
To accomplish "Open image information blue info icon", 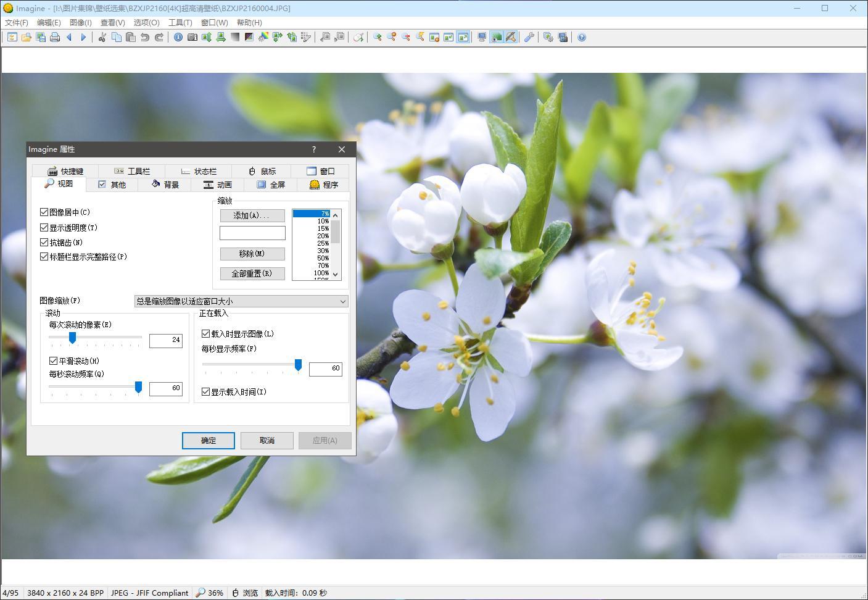I will 178,37.
